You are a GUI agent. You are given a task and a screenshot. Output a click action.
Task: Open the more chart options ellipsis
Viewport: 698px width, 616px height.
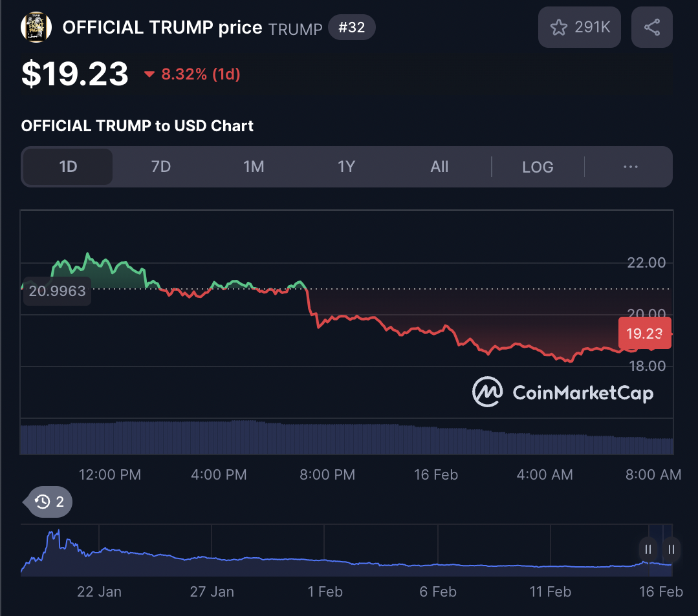point(630,167)
